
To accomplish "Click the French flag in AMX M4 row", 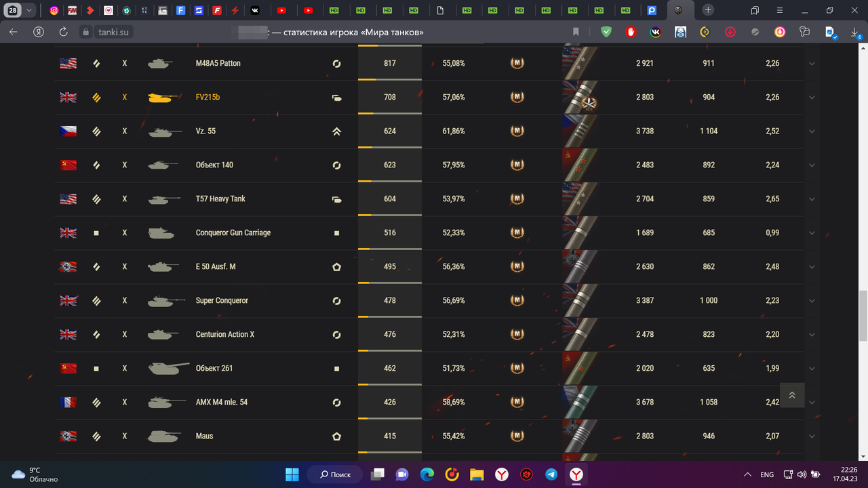I will click(x=68, y=402).
